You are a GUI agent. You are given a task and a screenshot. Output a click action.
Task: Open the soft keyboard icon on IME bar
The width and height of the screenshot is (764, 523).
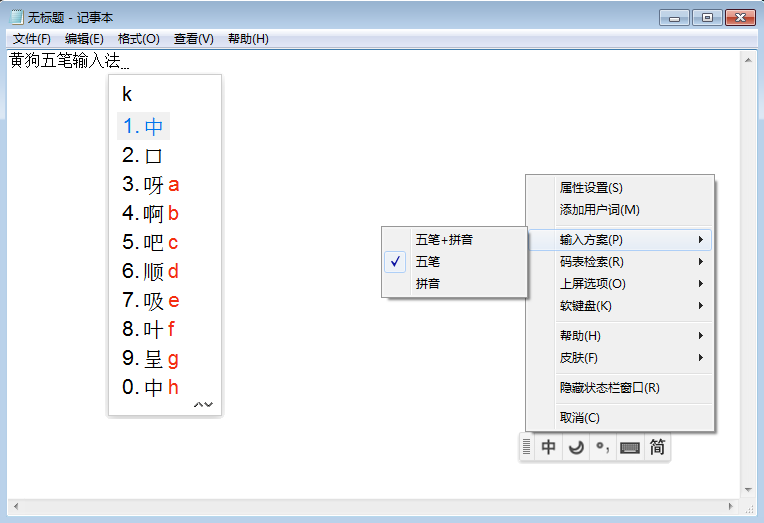(630, 448)
